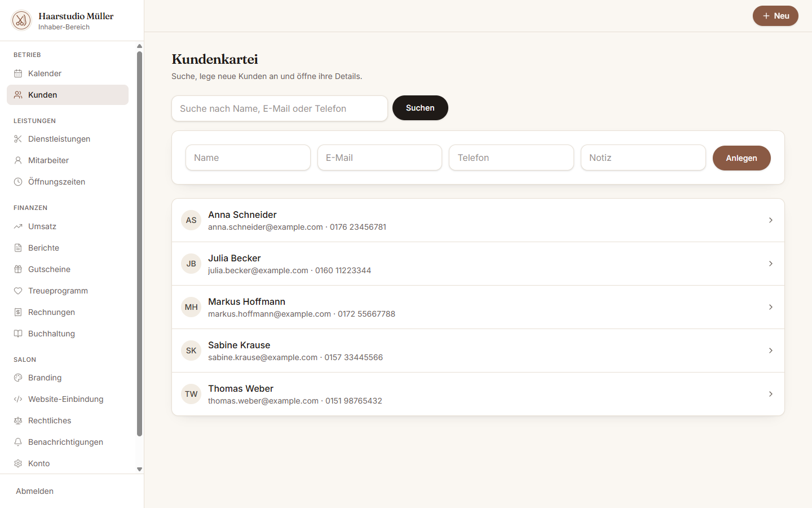
Task: Focus the Telefon input field
Action: click(511, 157)
